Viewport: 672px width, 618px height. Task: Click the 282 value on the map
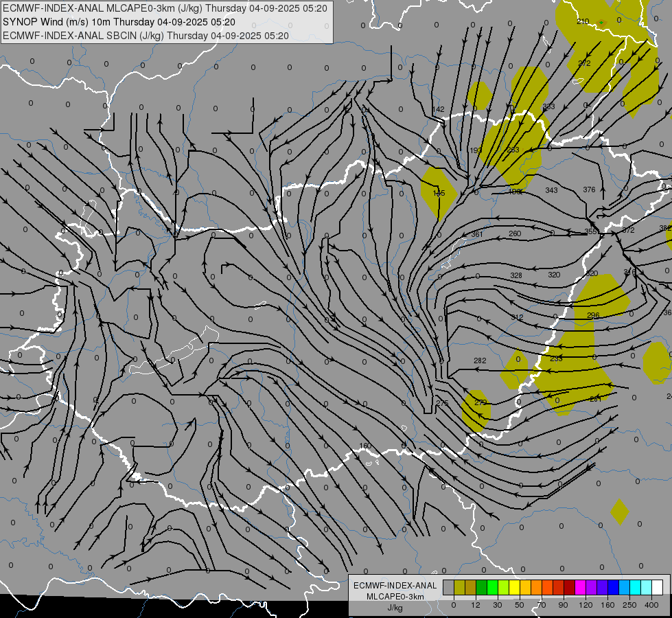[480, 360]
